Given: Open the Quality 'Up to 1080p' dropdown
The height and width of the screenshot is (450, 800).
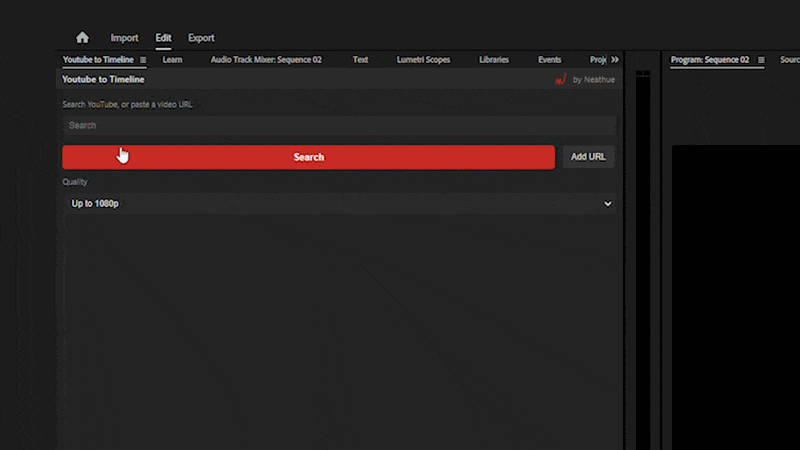Looking at the screenshot, I should pyautogui.click(x=339, y=204).
